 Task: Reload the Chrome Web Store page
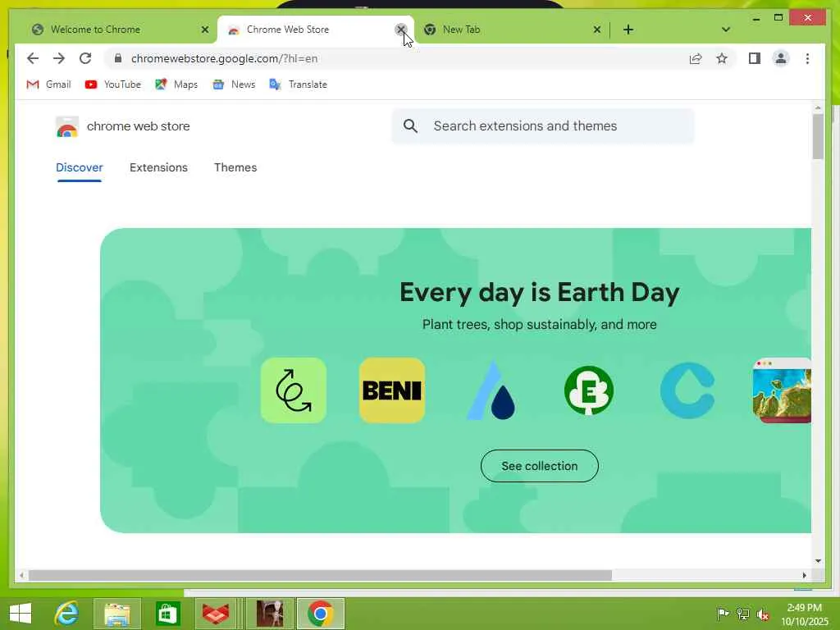tap(85, 58)
